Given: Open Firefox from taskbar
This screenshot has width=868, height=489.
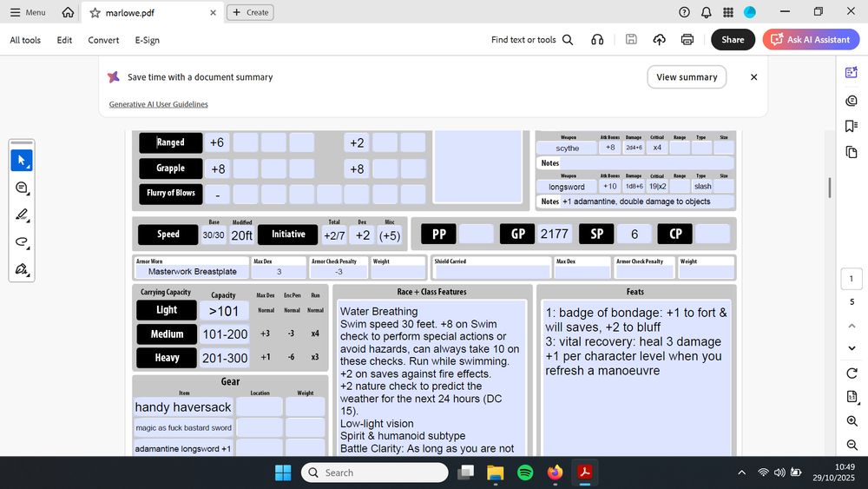Looking at the screenshot, I should pyautogui.click(x=555, y=472).
